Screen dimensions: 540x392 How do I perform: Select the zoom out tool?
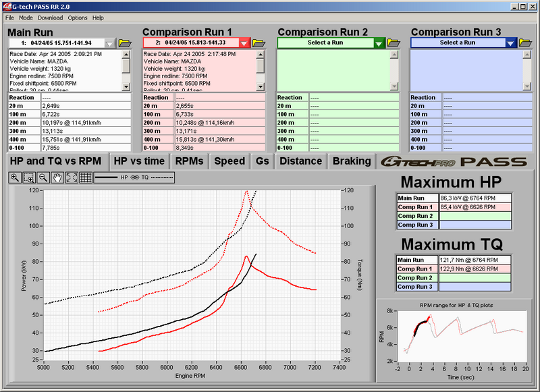[43, 177]
